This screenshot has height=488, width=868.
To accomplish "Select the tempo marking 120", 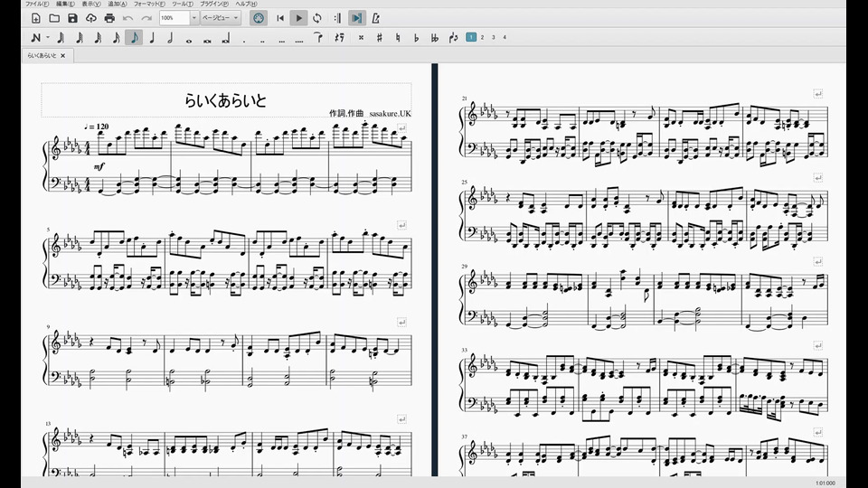I will tap(97, 127).
